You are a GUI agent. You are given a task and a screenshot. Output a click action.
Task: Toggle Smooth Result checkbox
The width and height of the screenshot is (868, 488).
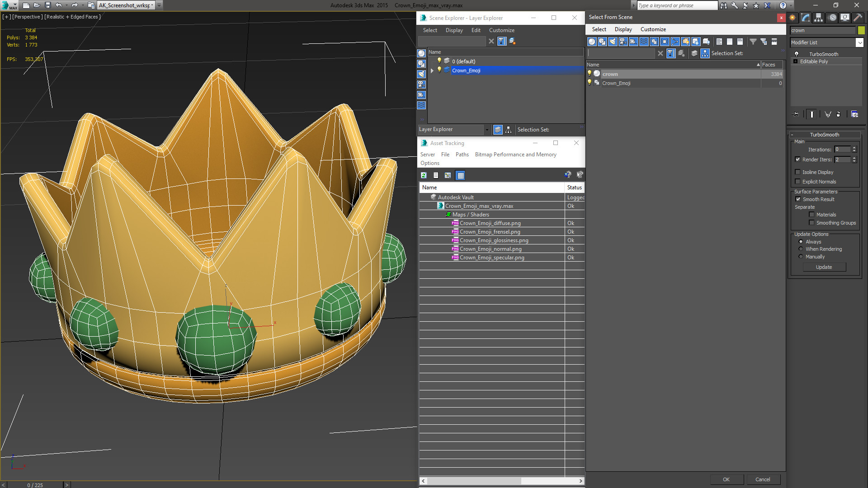point(798,199)
